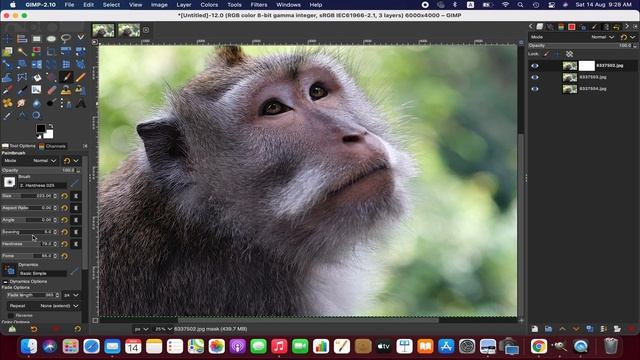Select the Paintbrush tool

click(66, 77)
